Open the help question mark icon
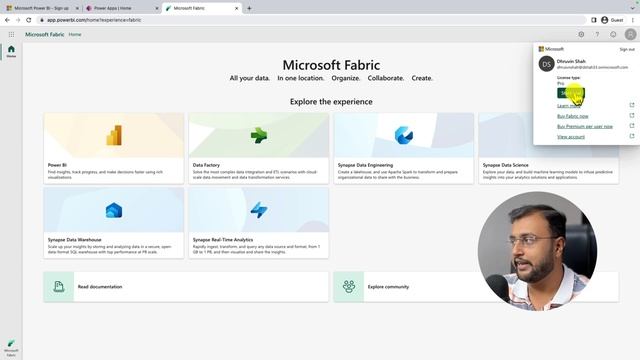 coord(597,35)
